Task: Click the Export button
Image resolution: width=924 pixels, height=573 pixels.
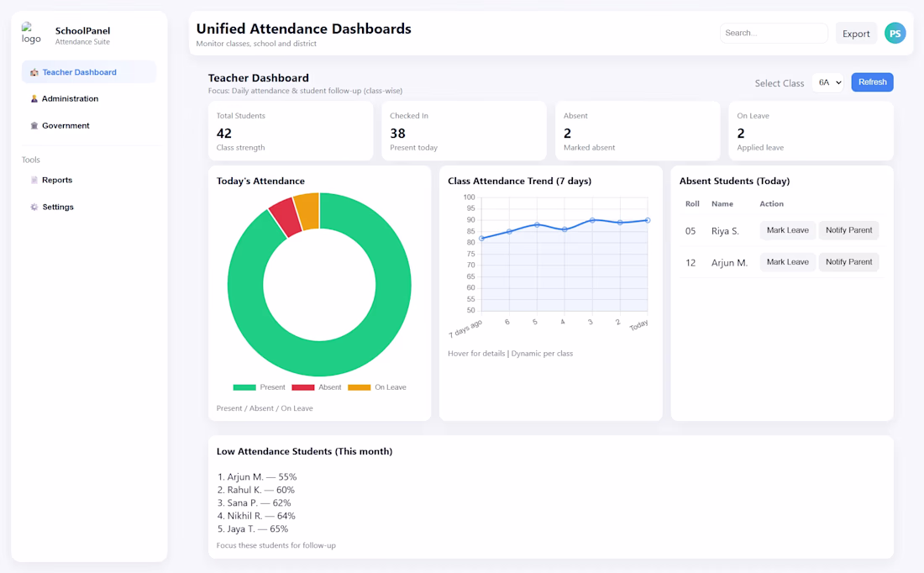Action: click(856, 34)
